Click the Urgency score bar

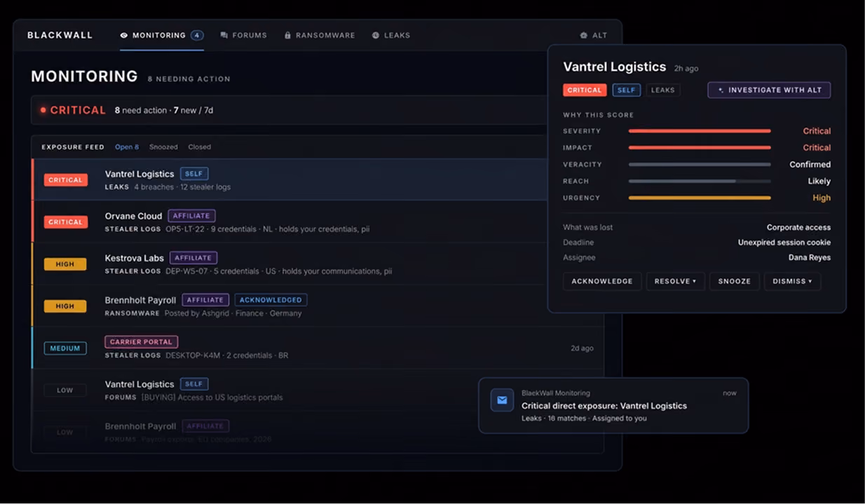(700, 198)
